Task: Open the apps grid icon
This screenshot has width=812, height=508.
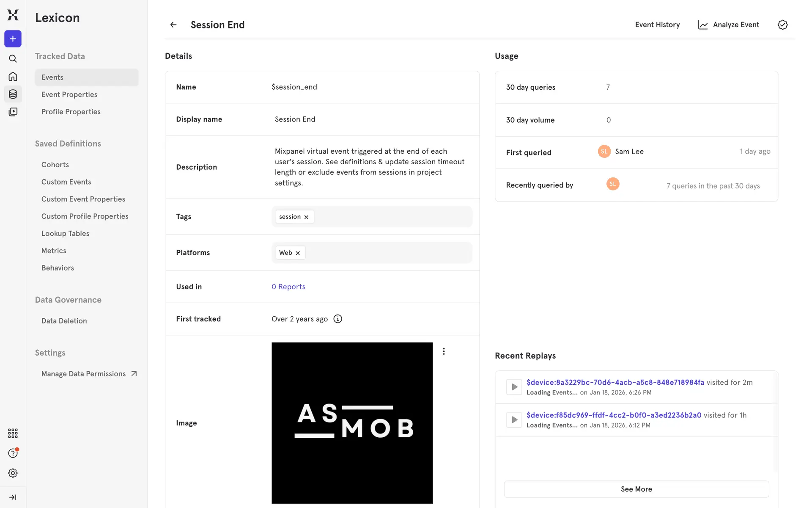Action: 13,433
